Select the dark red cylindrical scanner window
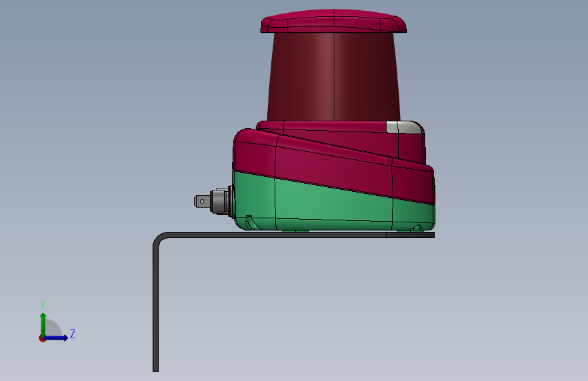The height and width of the screenshot is (381, 588). pyautogui.click(x=334, y=77)
